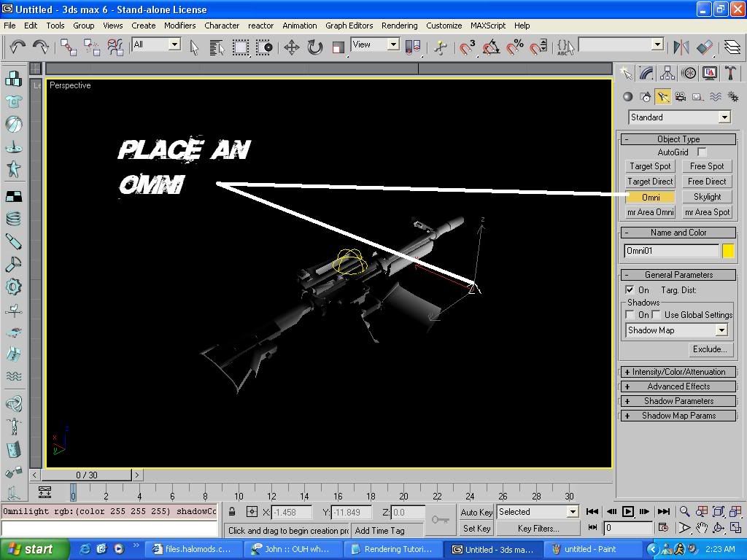The height and width of the screenshot is (560, 747).
Task: Toggle the Auto Key button
Action: 476,513
